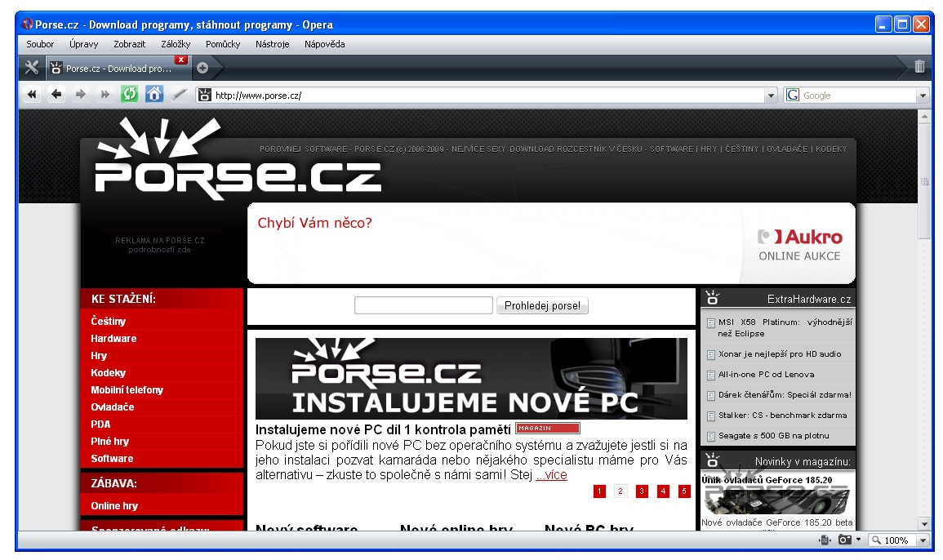Click the wand (auto-fill) toolbar icon
The image size is (943, 560).
pyautogui.click(x=179, y=95)
